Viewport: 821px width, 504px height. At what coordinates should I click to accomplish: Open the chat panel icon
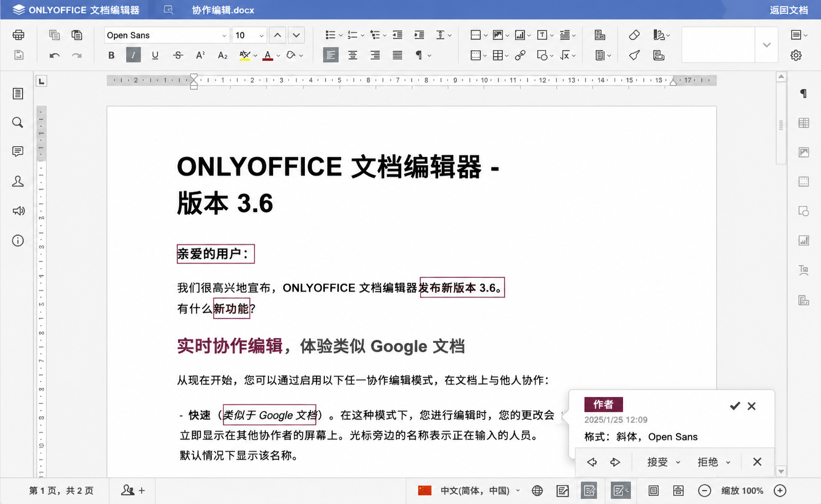coord(18,182)
